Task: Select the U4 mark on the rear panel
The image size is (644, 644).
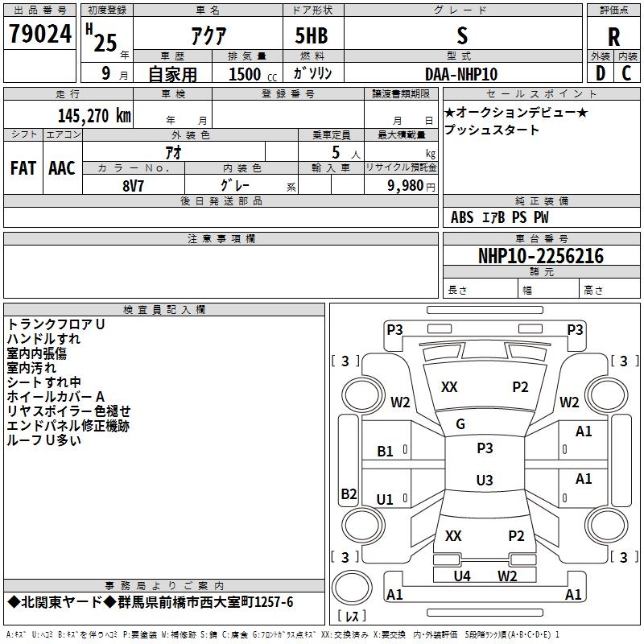Action: 462,576
